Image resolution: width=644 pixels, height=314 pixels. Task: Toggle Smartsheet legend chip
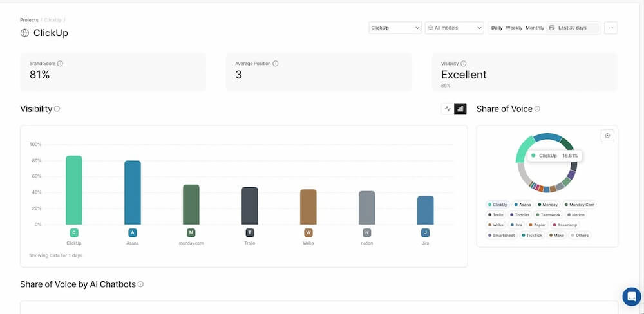[501, 235]
